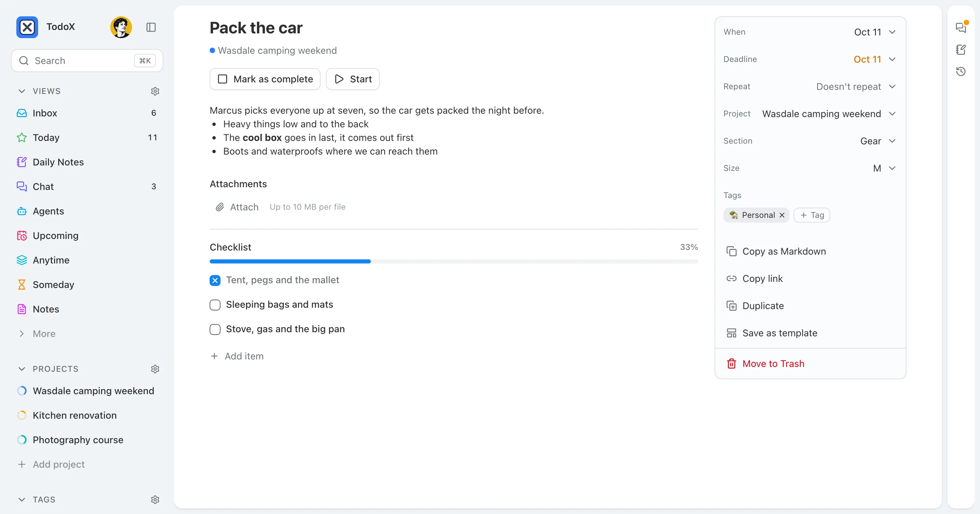Open the PROJECTS settings gear
980x514 pixels.
coord(155,369)
